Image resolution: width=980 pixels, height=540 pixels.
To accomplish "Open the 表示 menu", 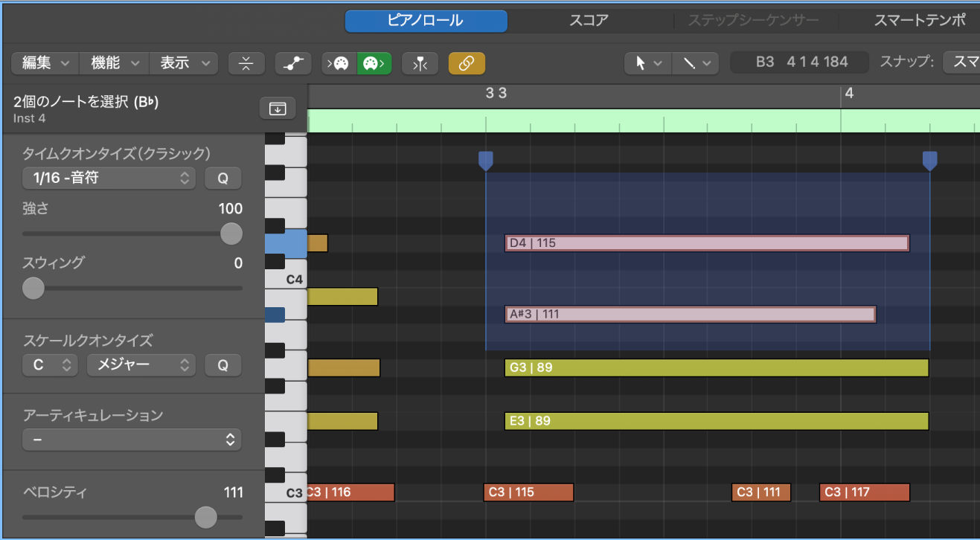I will 184,63.
